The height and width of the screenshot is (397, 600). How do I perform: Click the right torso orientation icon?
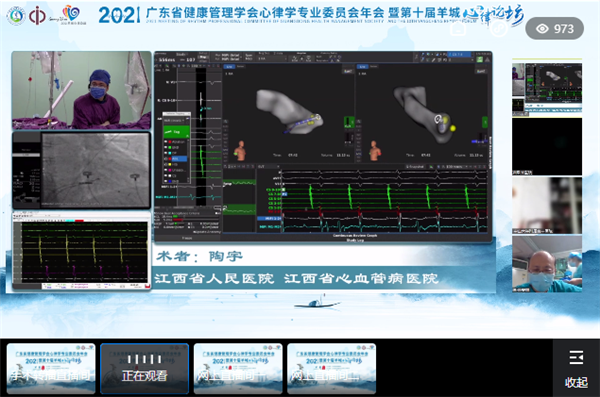(375, 151)
